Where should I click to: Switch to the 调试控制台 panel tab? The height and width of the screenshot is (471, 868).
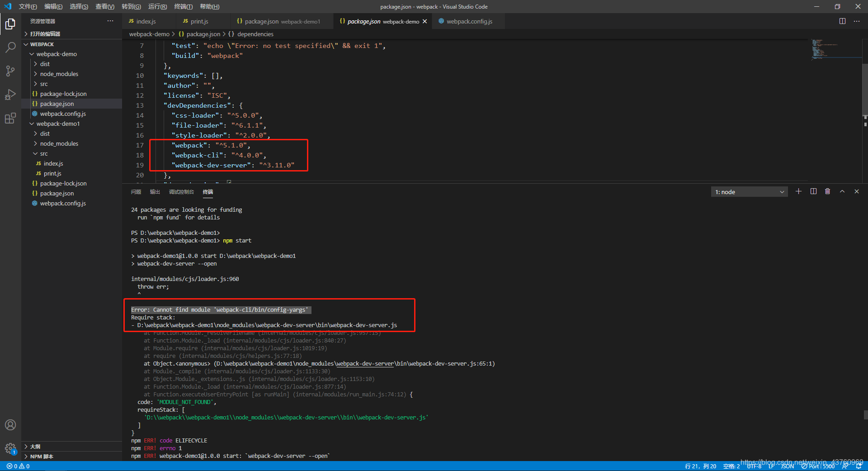click(x=181, y=192)
